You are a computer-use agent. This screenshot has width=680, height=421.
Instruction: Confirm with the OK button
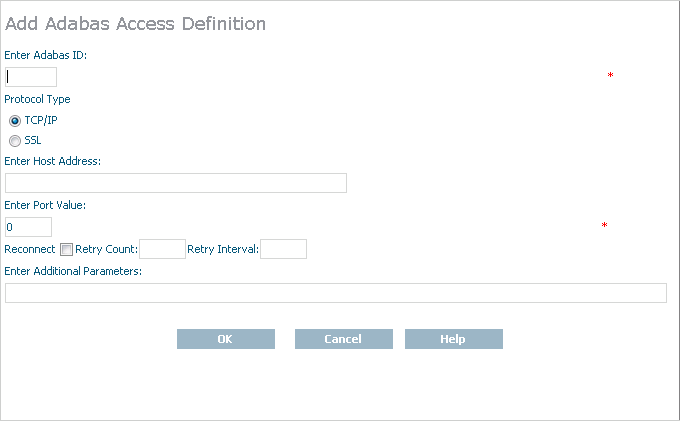[226, 339]
